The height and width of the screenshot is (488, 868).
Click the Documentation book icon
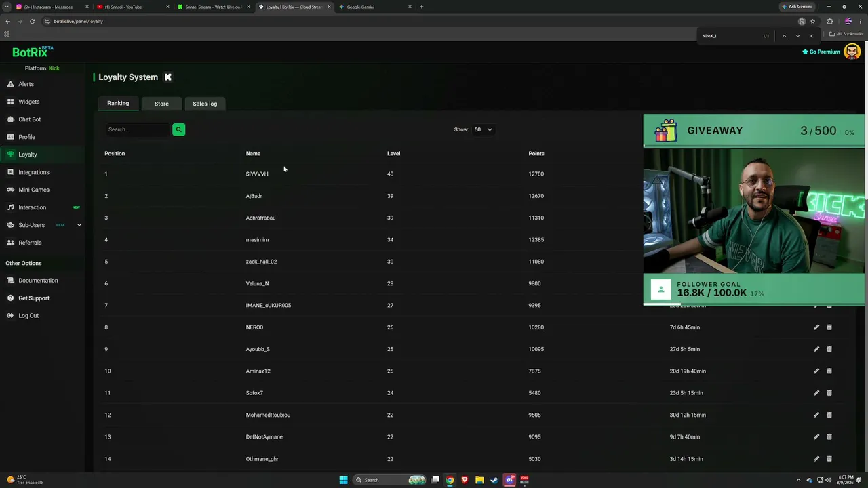click(x=10, y=281)
